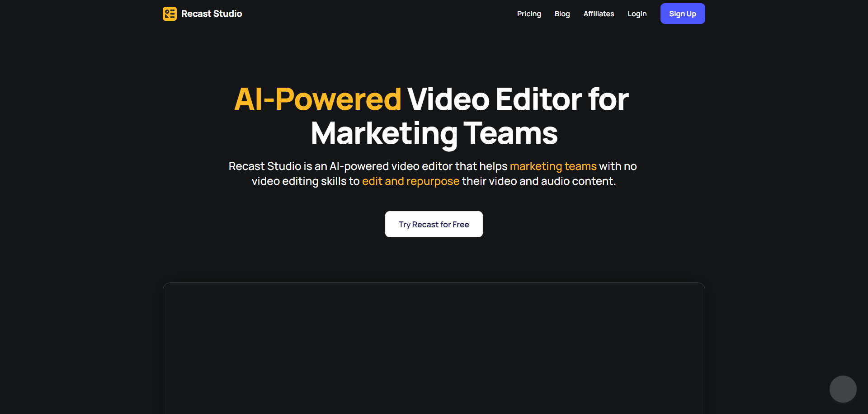Click the 'edit and repurpose' highlighted text

410,181
